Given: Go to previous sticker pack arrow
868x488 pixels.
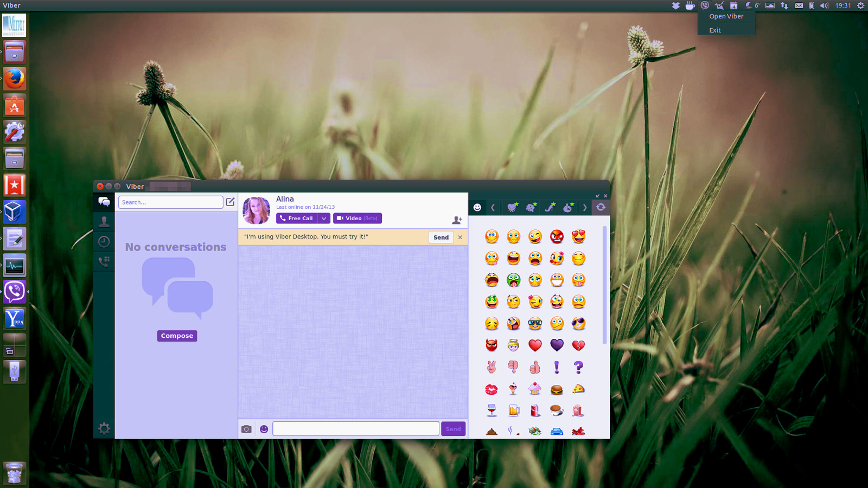Looking at the screenshot, I should pos(493,207).
